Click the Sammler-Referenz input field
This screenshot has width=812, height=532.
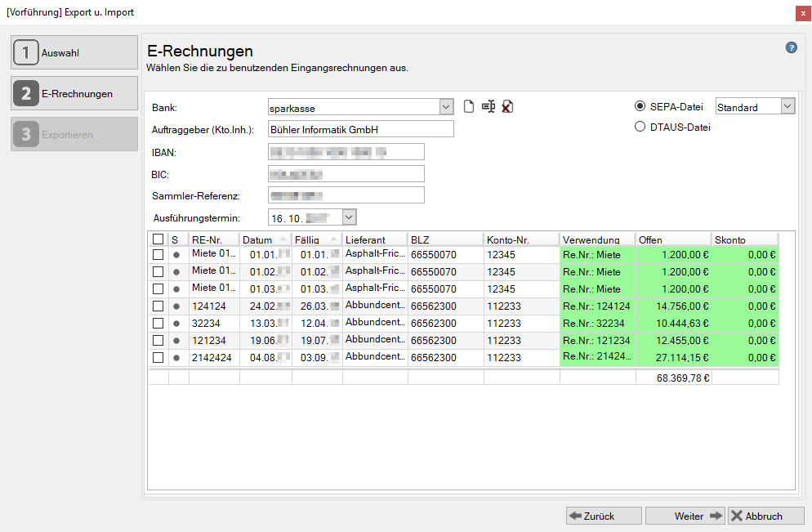(346, 195)
